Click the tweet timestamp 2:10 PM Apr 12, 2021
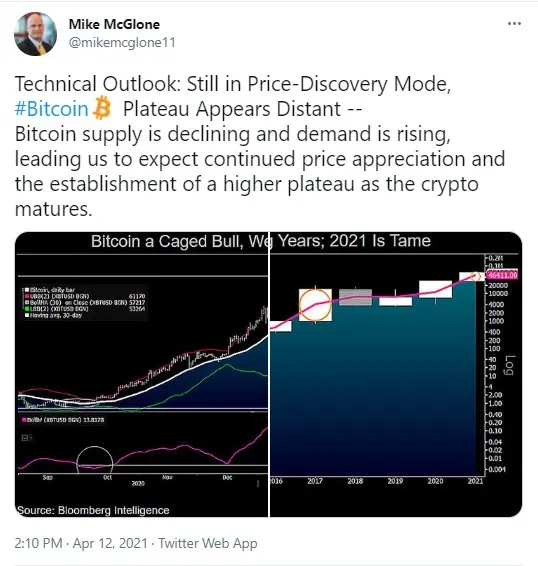Viewport: 538px width, 566px height. point(81,543)
